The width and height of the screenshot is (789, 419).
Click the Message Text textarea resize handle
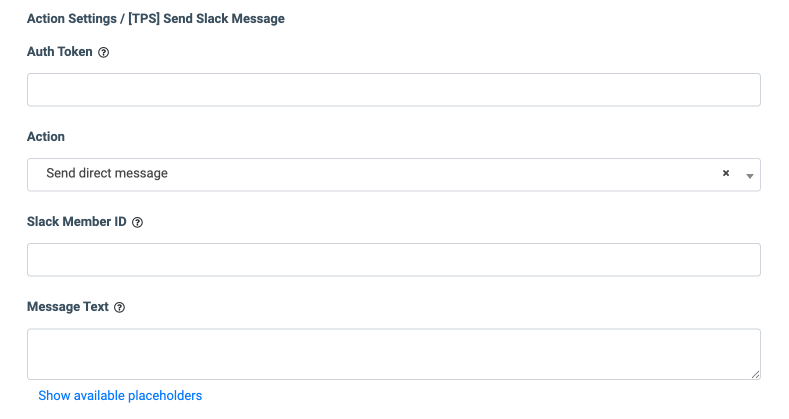coord(755,374)
